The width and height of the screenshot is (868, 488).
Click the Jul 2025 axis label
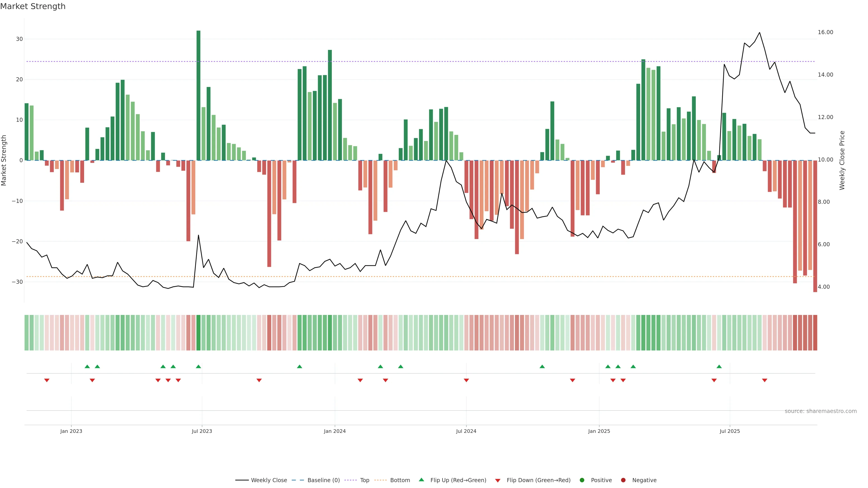coord(729,431)
